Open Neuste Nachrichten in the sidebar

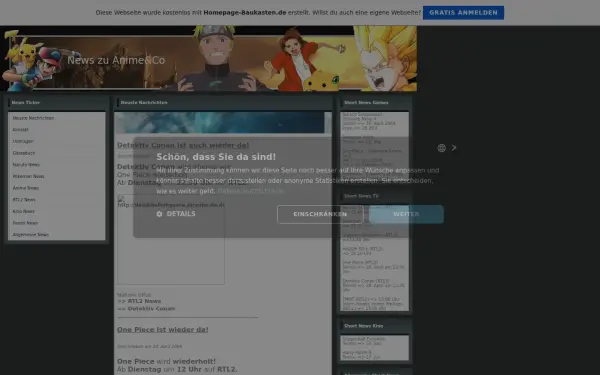point(33,118)
